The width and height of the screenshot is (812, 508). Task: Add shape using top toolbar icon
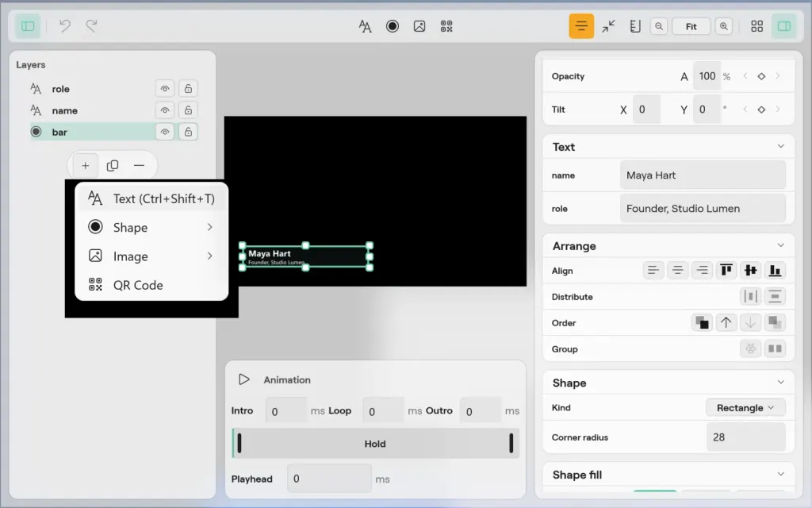coord(393,26)
